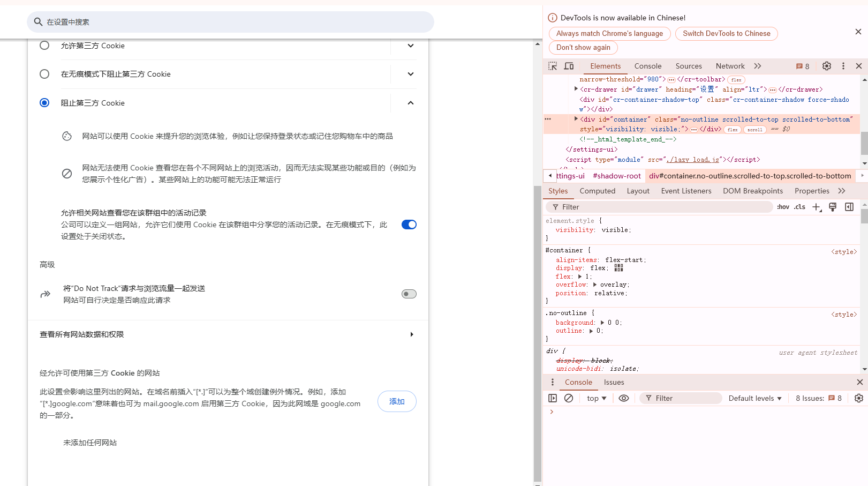
Task: Click the Do Not Track arrow icon
Action: click(x=46, y=294)
